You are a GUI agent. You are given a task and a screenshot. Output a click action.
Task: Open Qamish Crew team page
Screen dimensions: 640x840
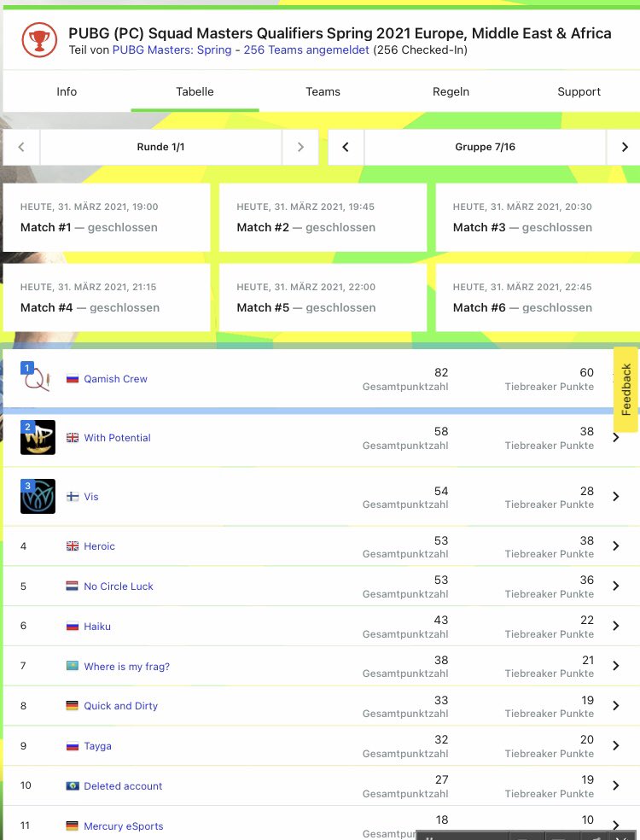(116, 379)
